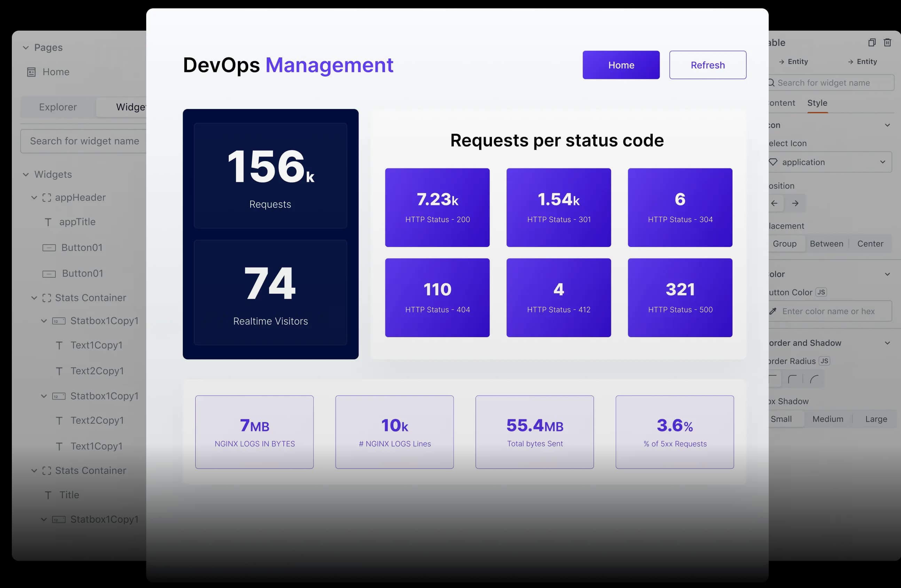Click the delete widget trash icon

[887, 42]
